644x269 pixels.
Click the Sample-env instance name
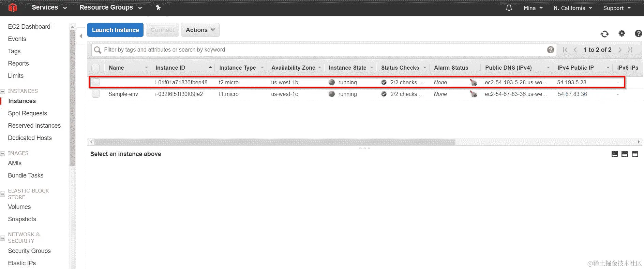click(123, 94)
